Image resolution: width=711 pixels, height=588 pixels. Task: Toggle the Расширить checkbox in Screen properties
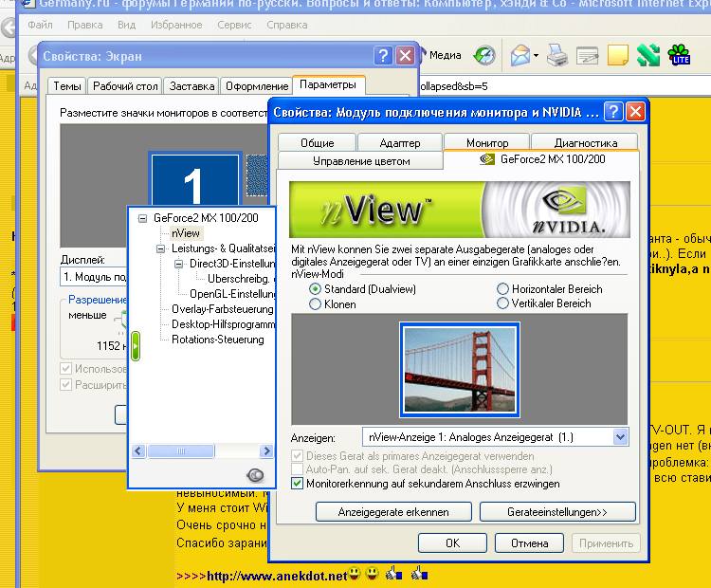pos(65,385)
